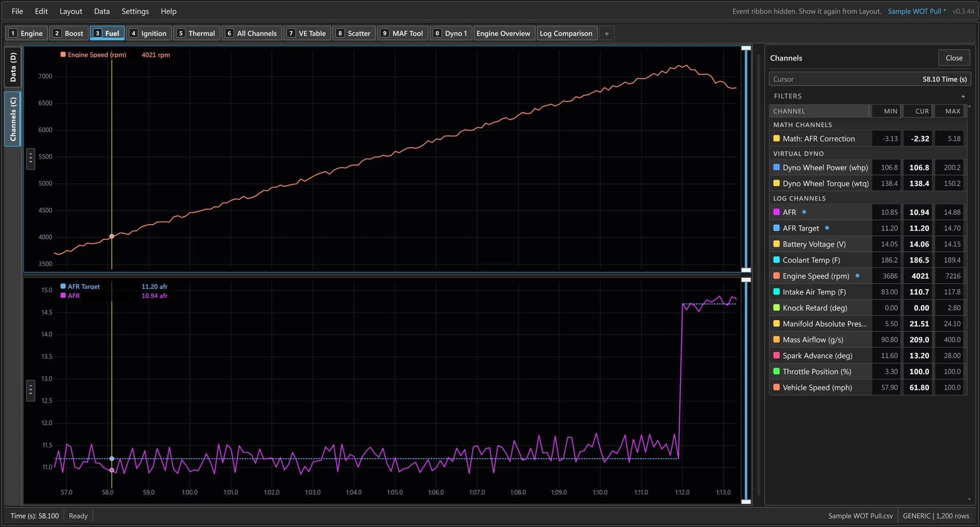Open the Log Comparison tab

click(x=567, y=33)
